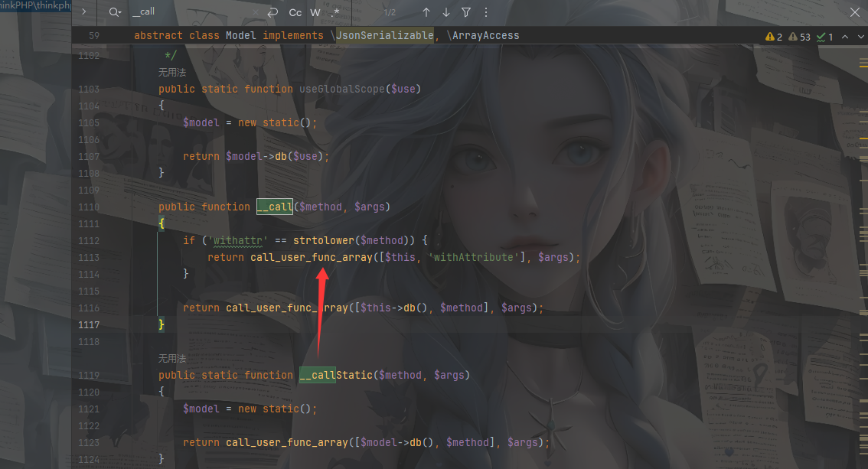Go to previous occurrence arrow
The height and width of the screenshot is (469, 868).
[426, 12]
